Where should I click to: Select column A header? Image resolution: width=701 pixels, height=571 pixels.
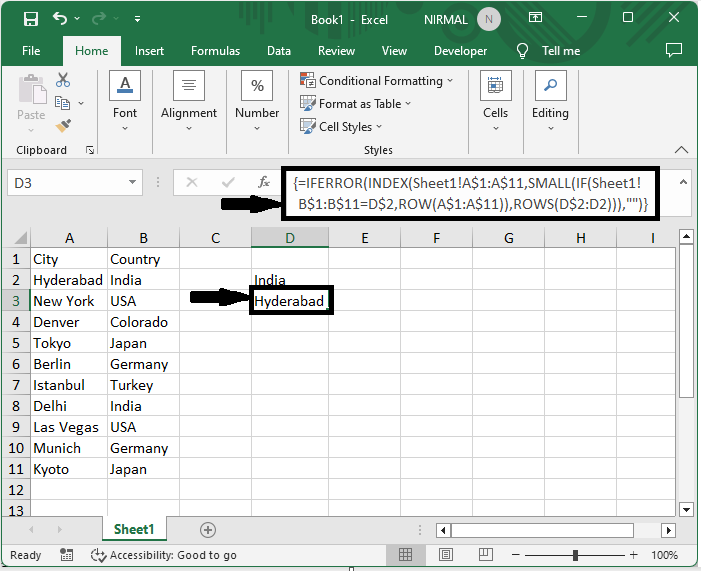tap(69, 238)
